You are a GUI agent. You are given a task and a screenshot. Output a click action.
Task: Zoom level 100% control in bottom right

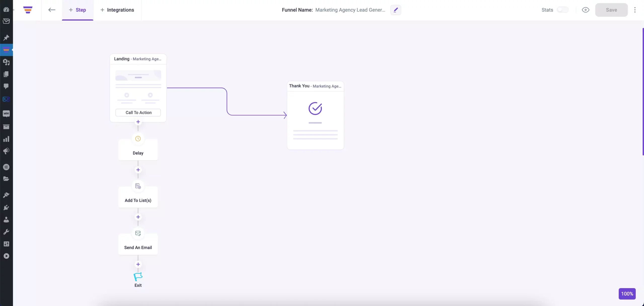[627, 294]
